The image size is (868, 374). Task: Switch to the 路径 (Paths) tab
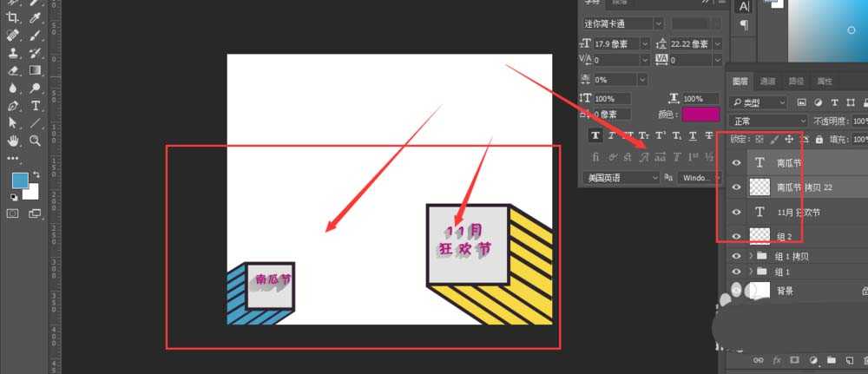(796, 82)
